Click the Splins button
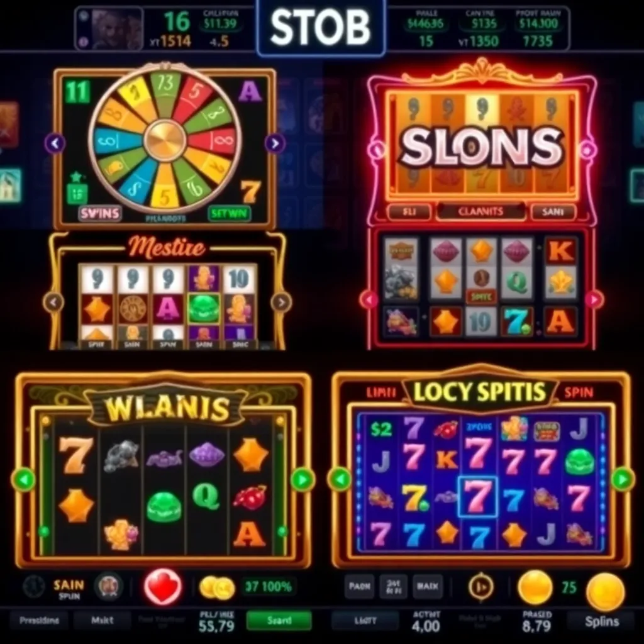644x644 pixels. 602,621
